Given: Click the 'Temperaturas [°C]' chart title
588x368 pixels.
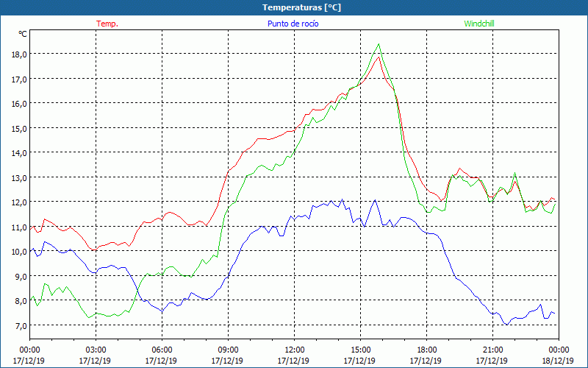Looking at the screenshot, I should (301, 7).
